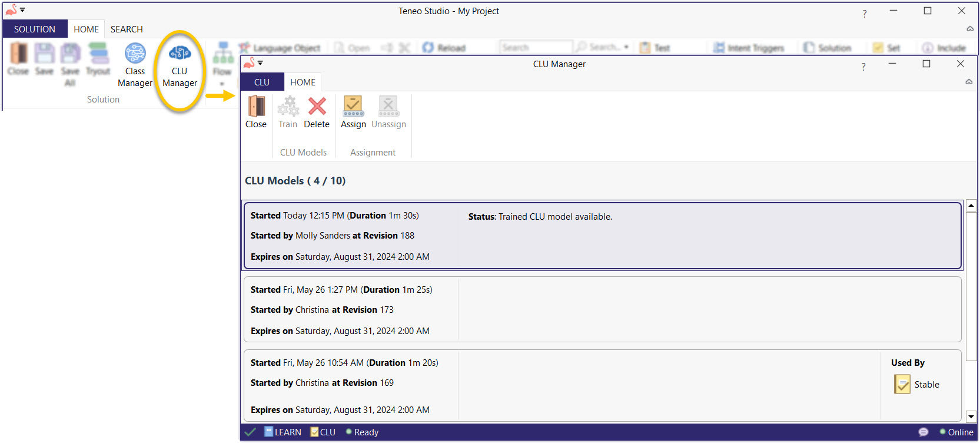Image resolution: width=980 pixels, height=443 pixels.
Task: Select the CLU model at Revision 173
Action: [603, 310]
